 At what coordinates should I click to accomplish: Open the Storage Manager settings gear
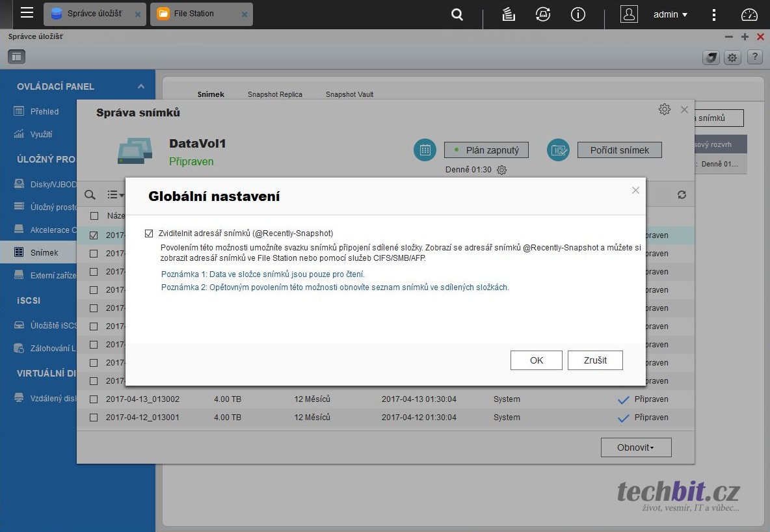(732, 57)
